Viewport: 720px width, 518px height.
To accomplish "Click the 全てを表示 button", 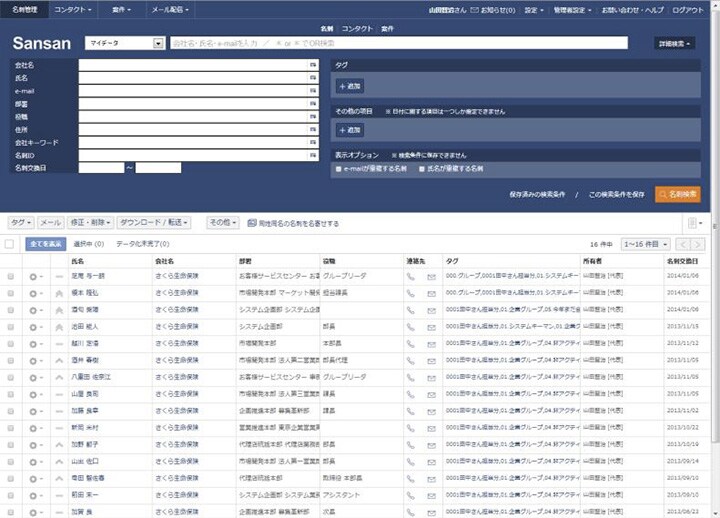I will click(45, 244).
